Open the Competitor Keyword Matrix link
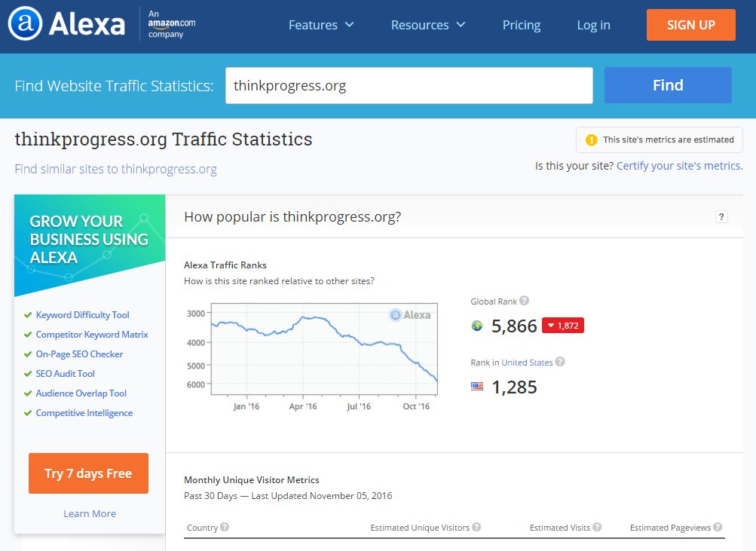The image size is (756, 551). coord(92,334)
